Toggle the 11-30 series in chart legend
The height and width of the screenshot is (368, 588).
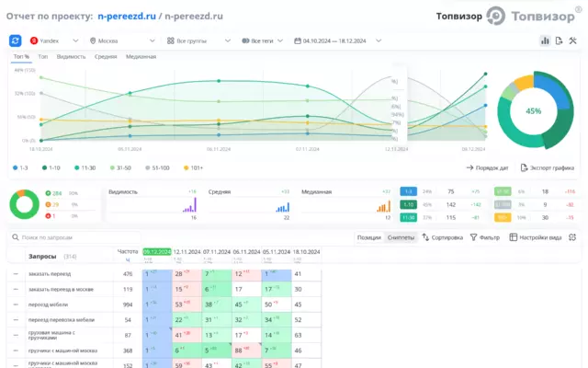pos(85,167)
